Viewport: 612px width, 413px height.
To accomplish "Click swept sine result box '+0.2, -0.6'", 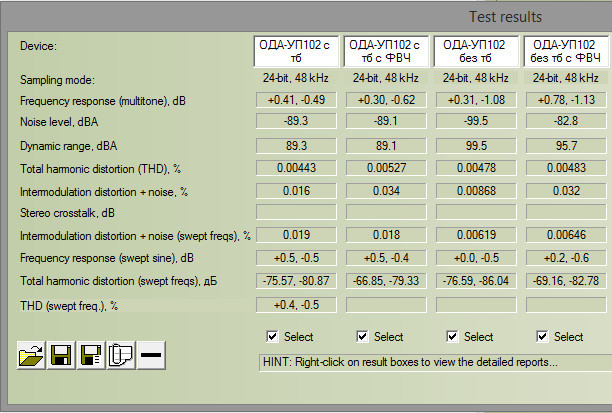I will [566, 258].
